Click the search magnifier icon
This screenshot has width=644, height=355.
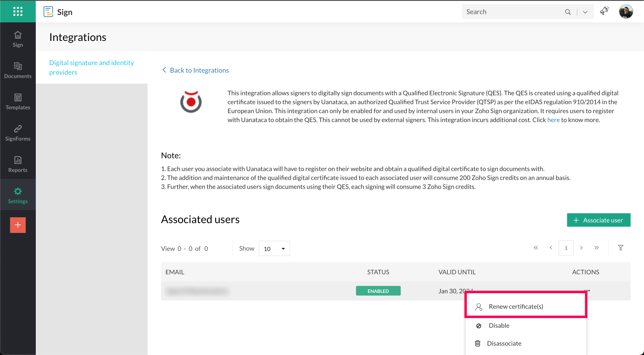coord(568,12)
